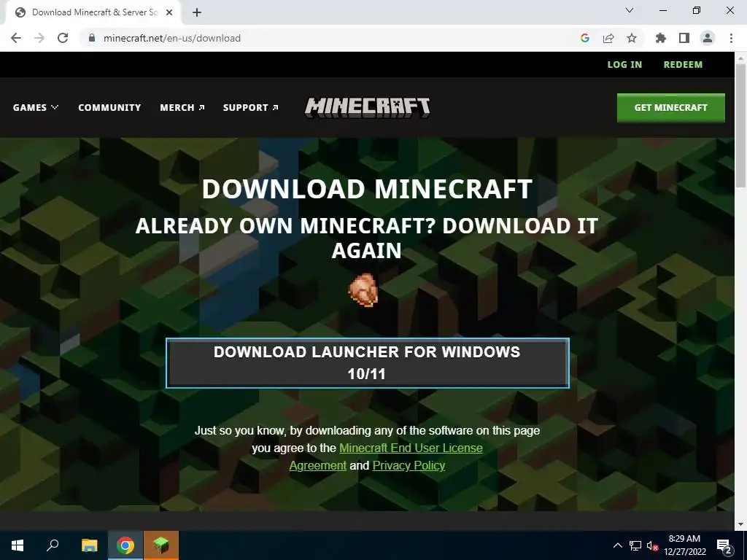The height and width of the screenshot is (560, 747).
Task: Open the taskbar search icon
Action: (x=53, y=545)
